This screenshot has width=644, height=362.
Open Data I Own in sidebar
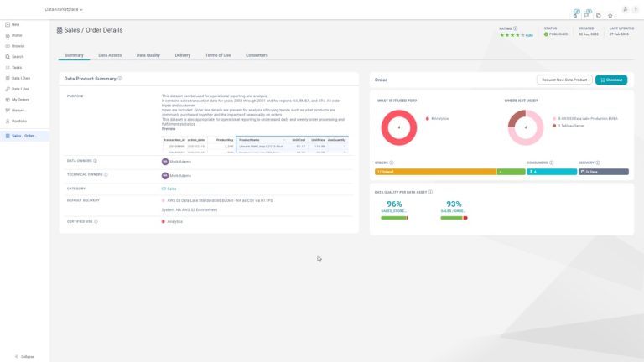(18, 78)
